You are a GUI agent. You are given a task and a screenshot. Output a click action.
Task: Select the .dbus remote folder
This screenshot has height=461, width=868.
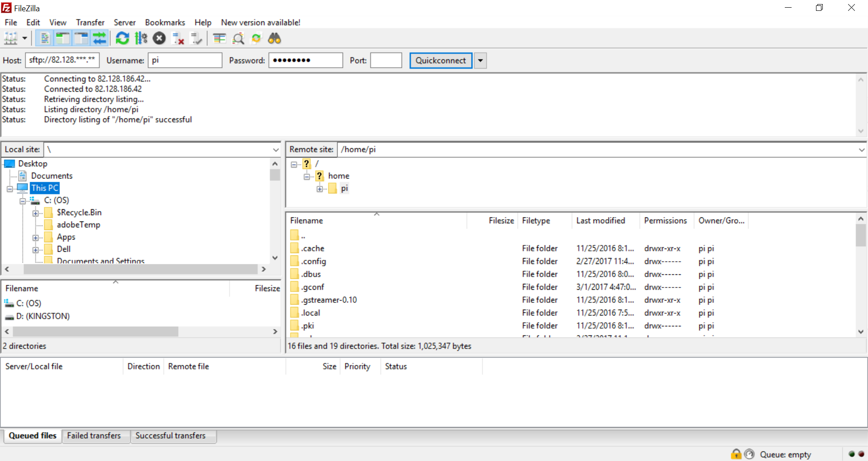pos(311,274)
